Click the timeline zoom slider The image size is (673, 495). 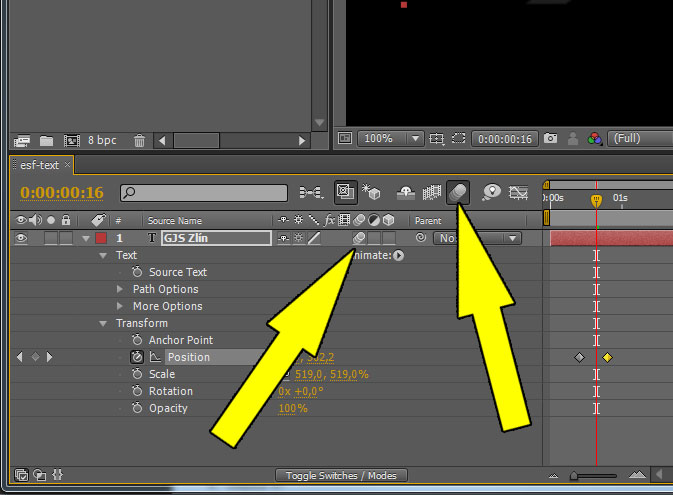[x=594, y=475]
